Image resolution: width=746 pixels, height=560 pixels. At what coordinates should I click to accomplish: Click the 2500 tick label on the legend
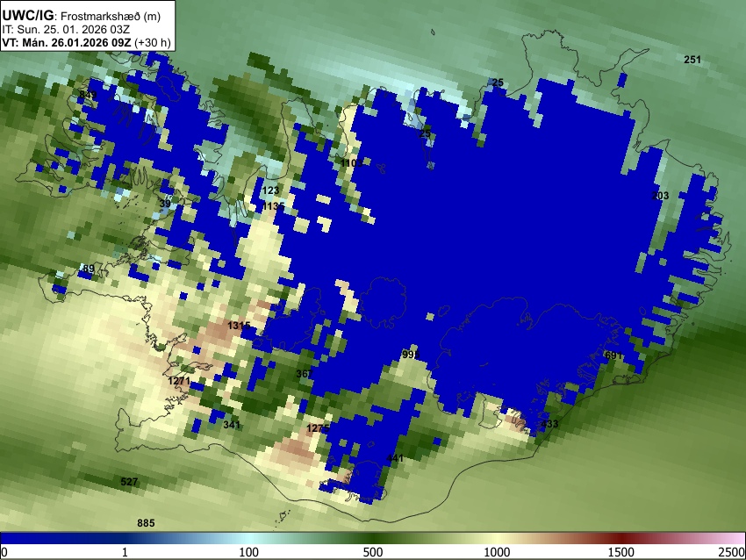click(732, 552)
